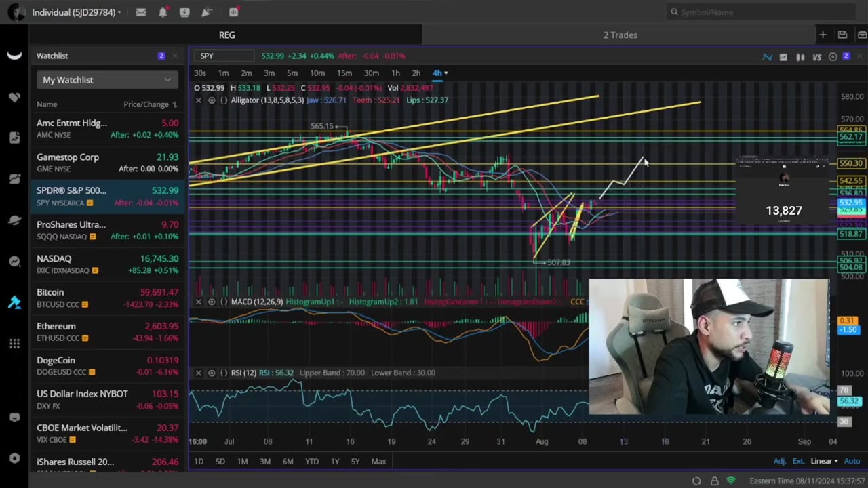Image resolution: width=868 pixels, height=488 pixels.
Task: Toggle Adj. price adjustment
Action: pos(780,461)
